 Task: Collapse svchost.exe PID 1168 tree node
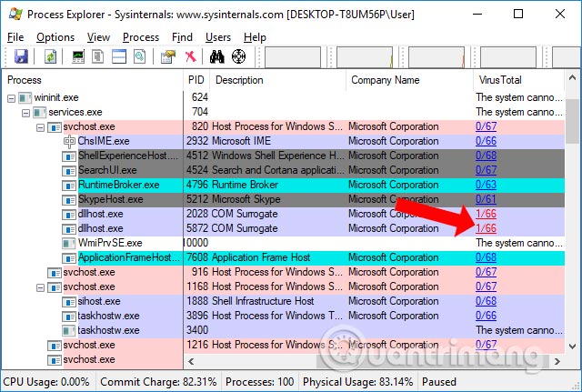click(x=40, y=287)
